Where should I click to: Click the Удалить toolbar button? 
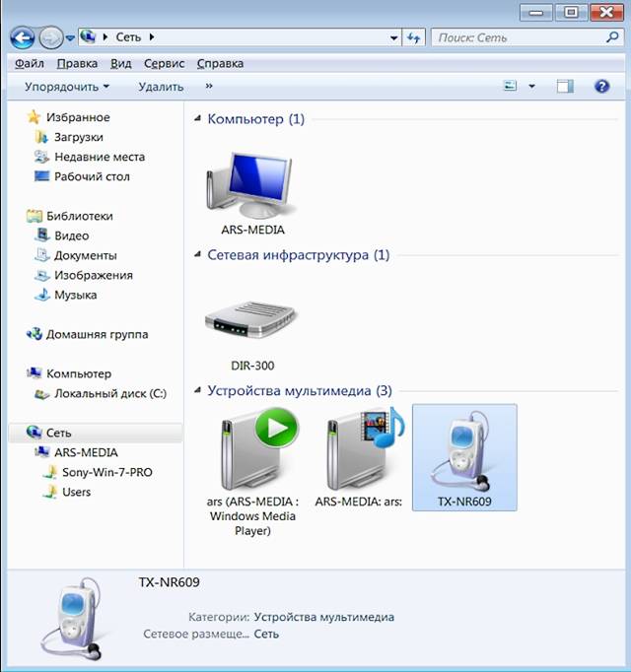point(161,87)
